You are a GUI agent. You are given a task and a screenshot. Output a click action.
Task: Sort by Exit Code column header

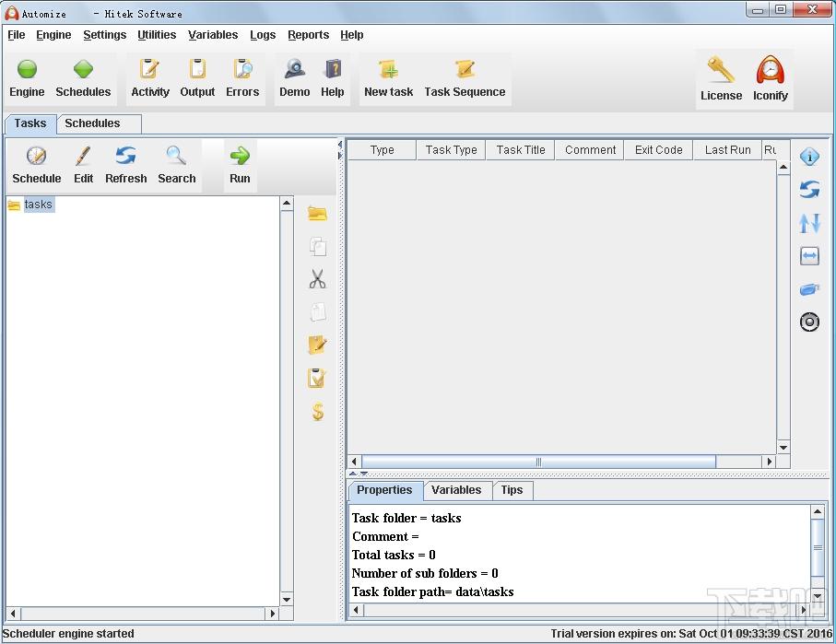tap(658, 150)
